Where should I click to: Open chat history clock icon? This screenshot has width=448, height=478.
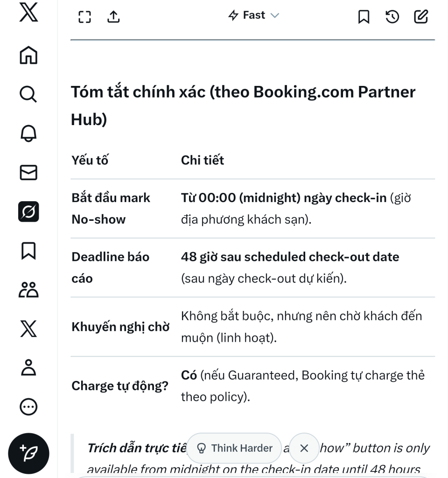click(392, 17)
